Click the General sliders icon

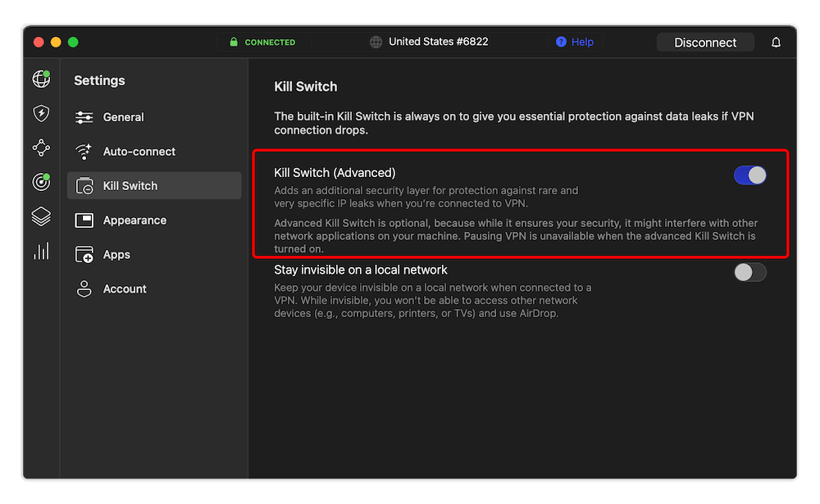tap(84, 117)
